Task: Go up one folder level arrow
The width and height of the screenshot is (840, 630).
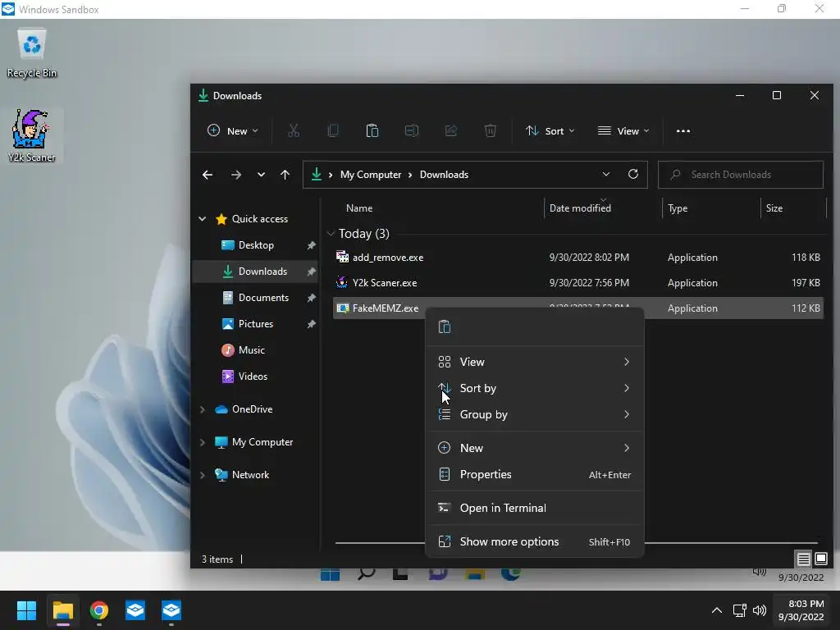Action: click(285, 175)
